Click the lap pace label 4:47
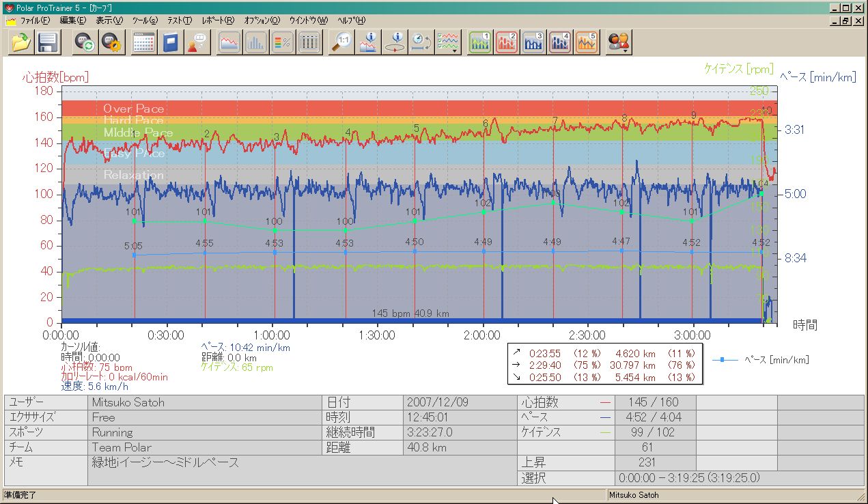This screenshot has width=868, height=504. 621,241
